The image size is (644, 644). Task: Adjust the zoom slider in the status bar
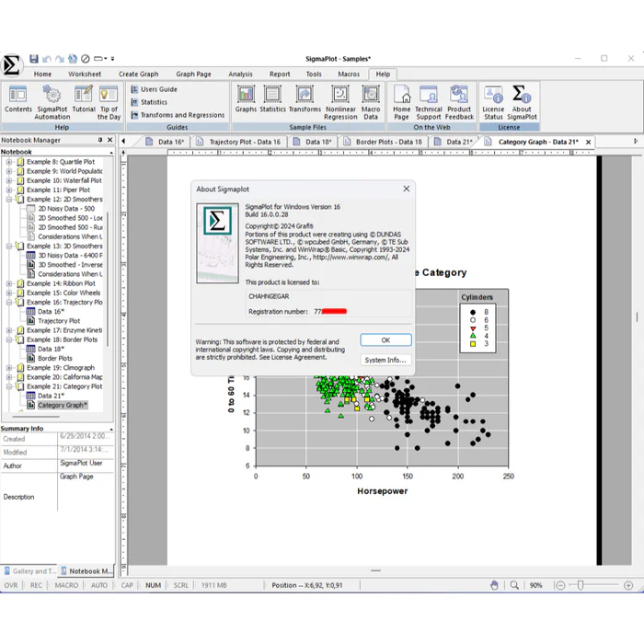point(577,585)
